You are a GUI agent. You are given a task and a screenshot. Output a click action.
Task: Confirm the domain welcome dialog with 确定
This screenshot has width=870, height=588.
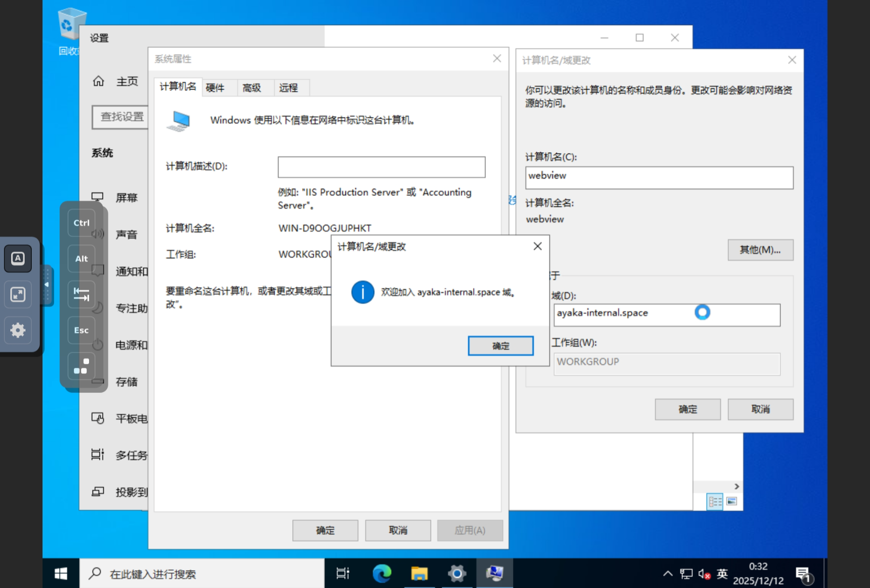[x=500, y=346]
